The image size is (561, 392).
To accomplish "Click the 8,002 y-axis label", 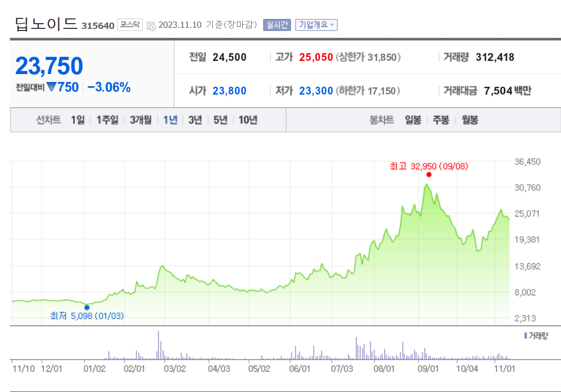I will coord(525,293).
